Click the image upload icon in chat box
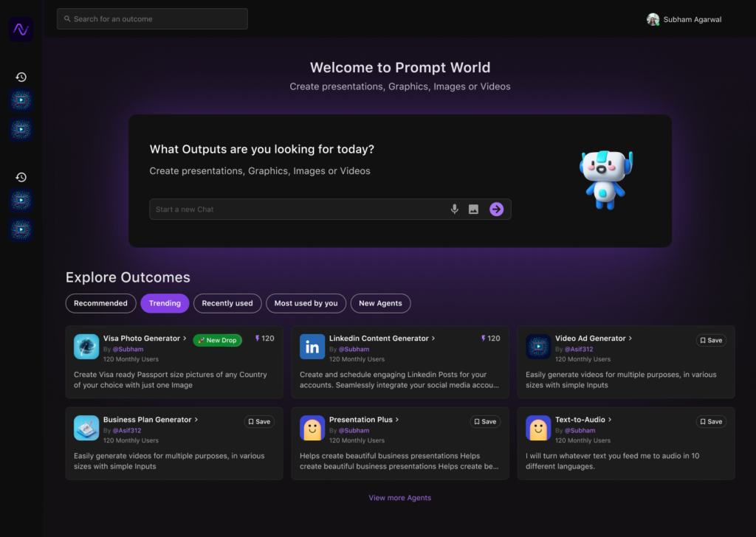 tap(473, 209)
